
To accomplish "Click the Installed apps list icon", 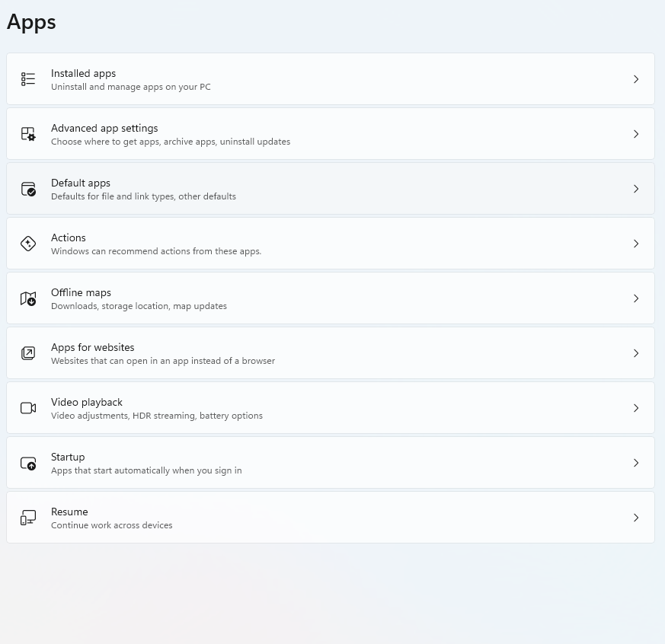I will tap(28, 79).
